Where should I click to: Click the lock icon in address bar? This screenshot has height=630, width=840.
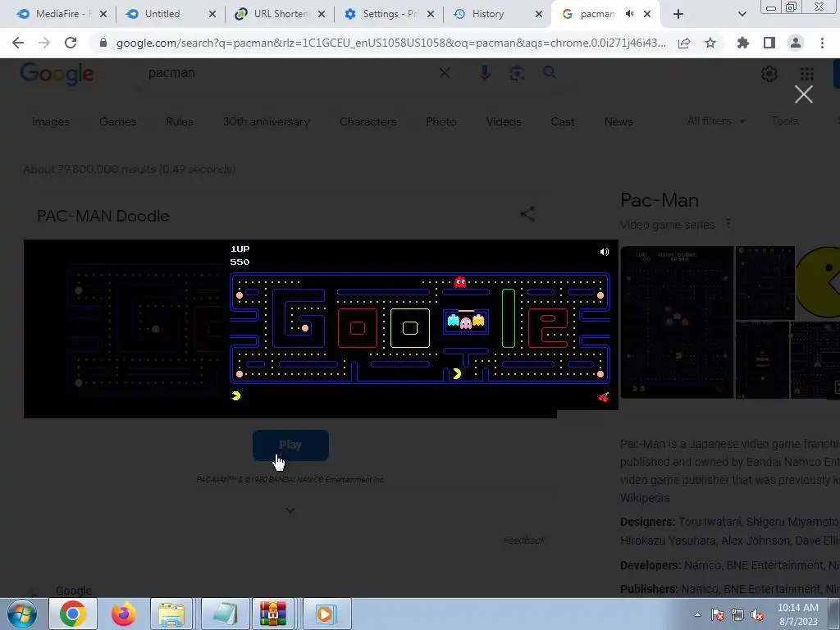[x=103, y=43]
